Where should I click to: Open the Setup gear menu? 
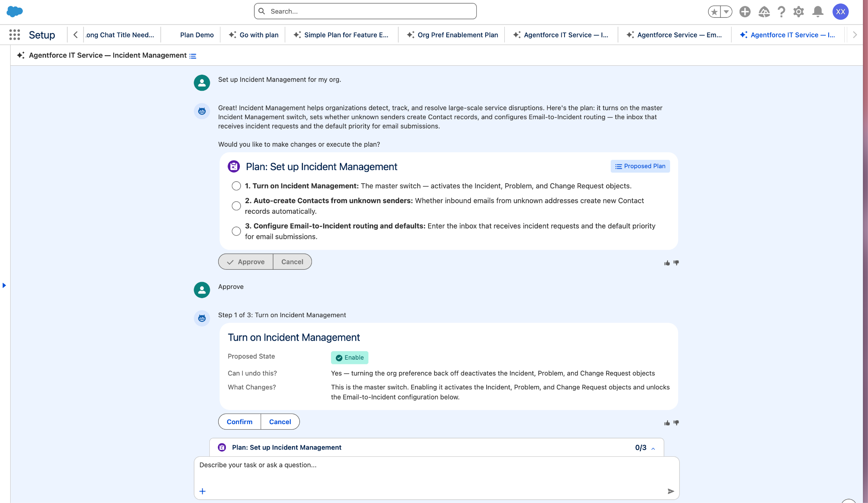[799, 12]
